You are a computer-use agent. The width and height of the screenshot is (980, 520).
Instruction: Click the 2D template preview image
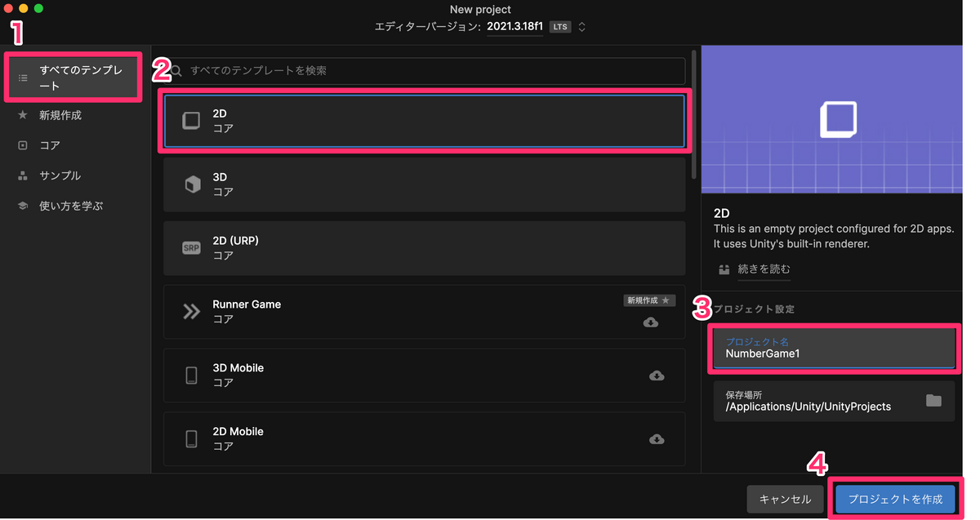click(832, 119)
